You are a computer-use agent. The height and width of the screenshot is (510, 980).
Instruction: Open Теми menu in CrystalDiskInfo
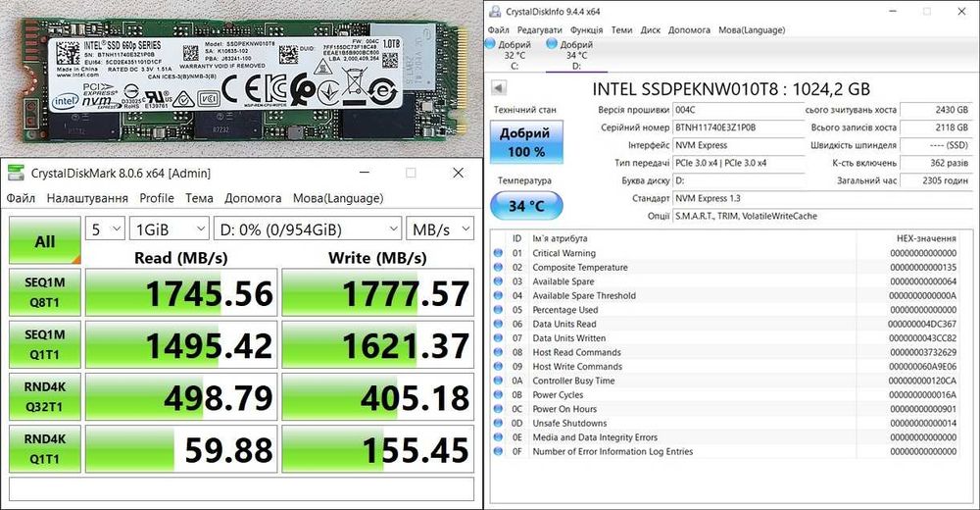(x=621, y=30)
